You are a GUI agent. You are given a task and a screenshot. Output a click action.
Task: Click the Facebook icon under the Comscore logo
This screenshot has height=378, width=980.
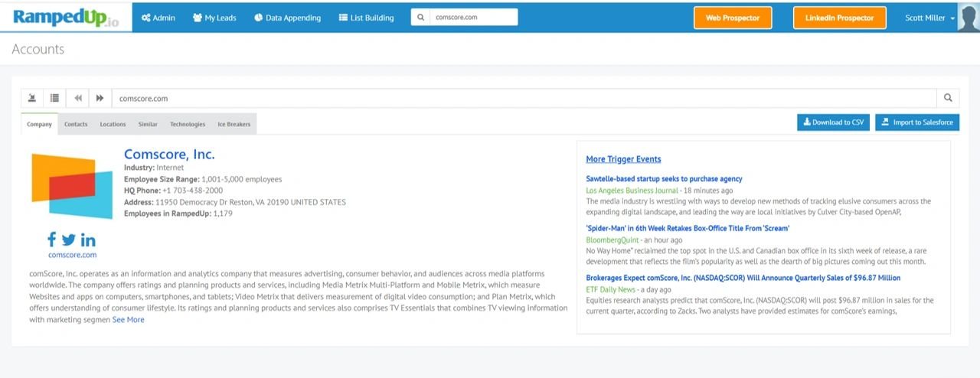click(52, 240)
